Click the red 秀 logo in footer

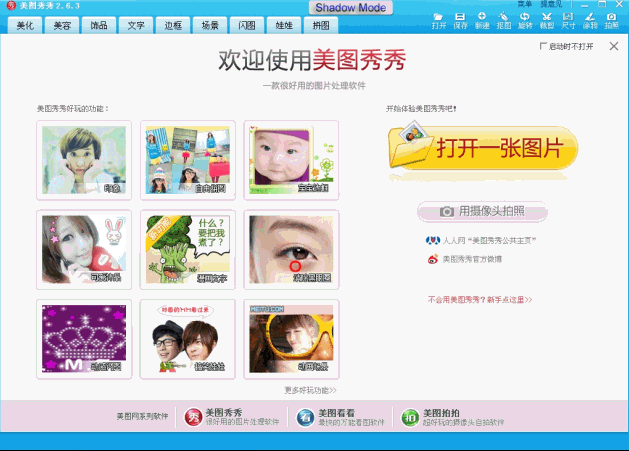coord(193,417)
